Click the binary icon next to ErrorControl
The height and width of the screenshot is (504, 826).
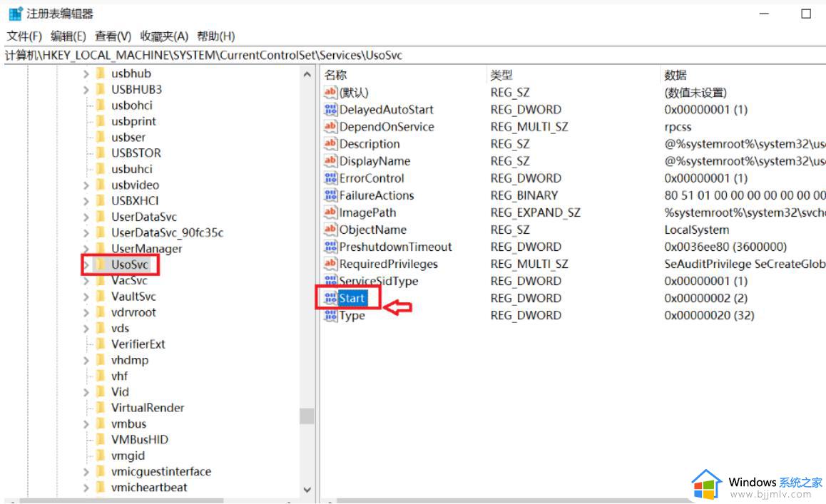330,178
